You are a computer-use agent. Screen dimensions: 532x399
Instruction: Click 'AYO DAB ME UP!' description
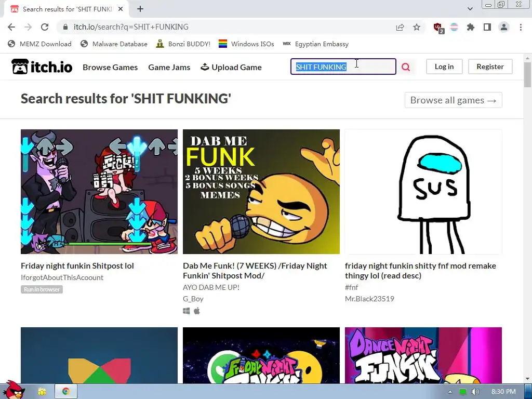(x=211, y=287)
